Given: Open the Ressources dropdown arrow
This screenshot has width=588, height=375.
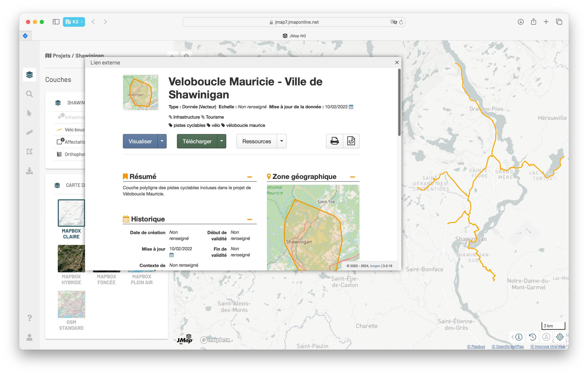Looking at the screenshot, I should pyautogui.click(x=281, y=141).
